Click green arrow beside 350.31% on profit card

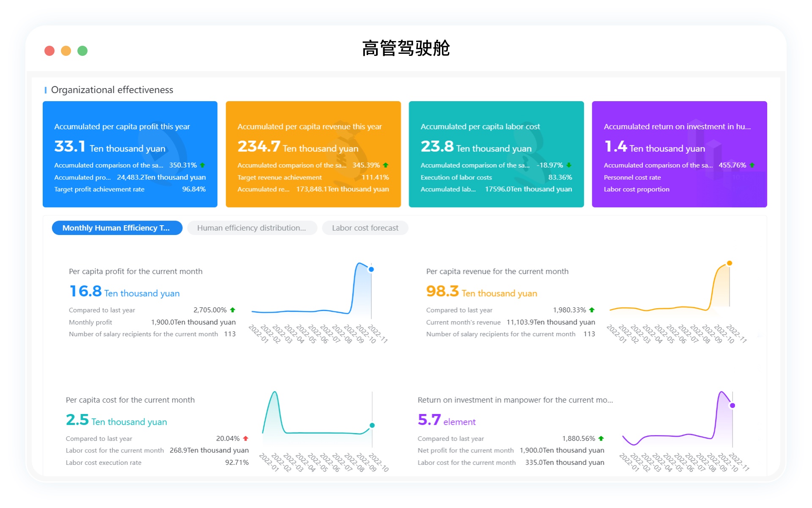point(203,165)
